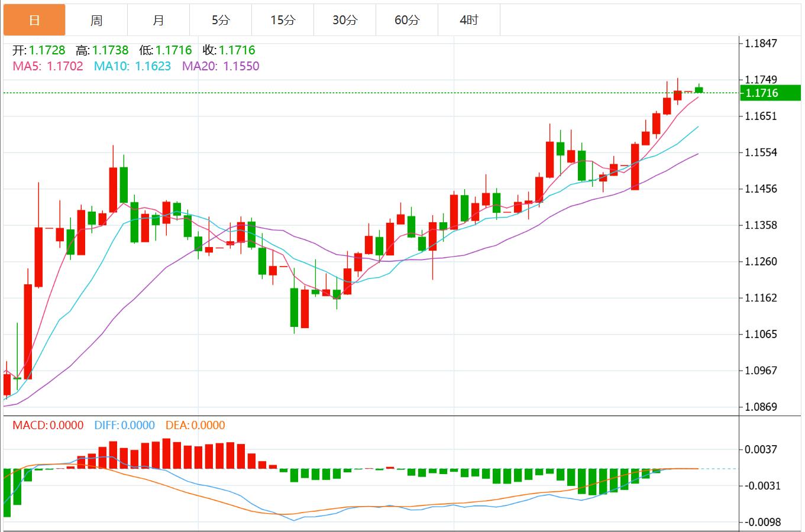The height and width of the screenshot is (532, 805).
Task: Choose the 15分 timeframe tab
Action: click(283, 21)
